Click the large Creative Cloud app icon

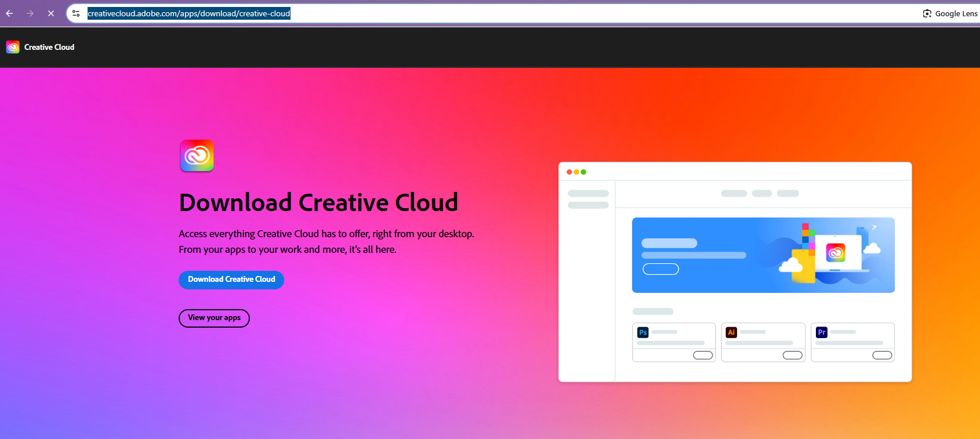(197, 155)
